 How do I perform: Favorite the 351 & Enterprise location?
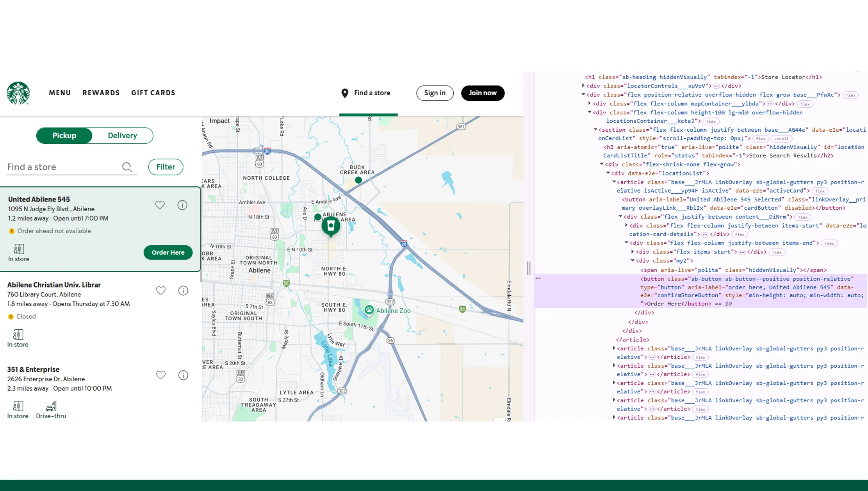160,375
